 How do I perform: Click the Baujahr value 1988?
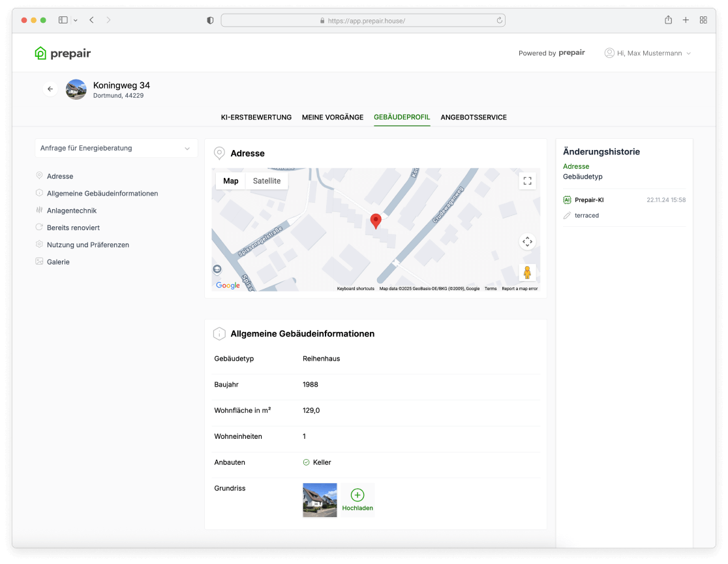tap(310, 385)
